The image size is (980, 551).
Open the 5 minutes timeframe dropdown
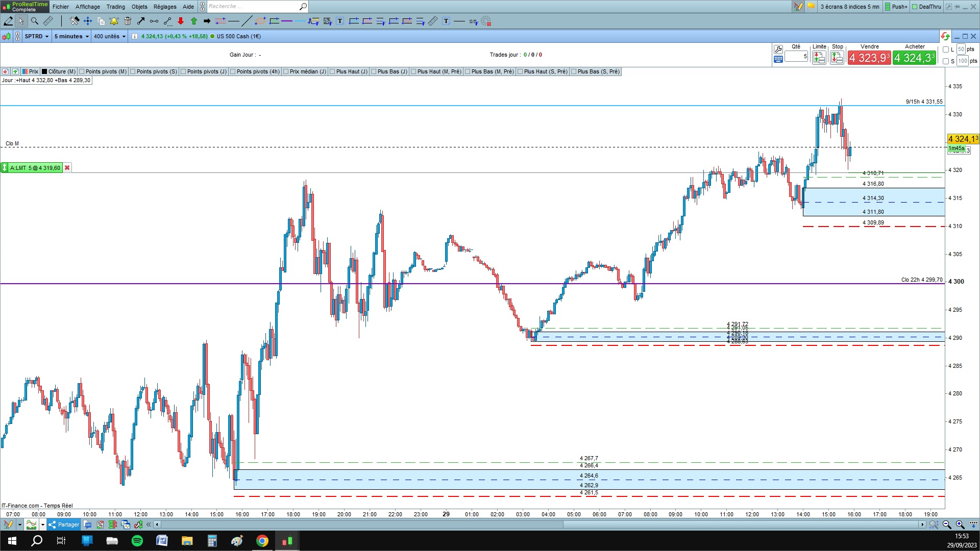[71, 36]
